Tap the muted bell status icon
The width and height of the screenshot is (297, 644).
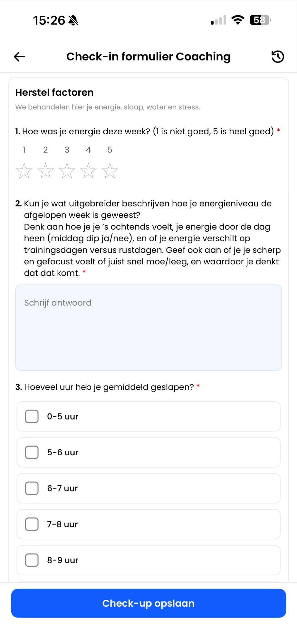(73, 20)
